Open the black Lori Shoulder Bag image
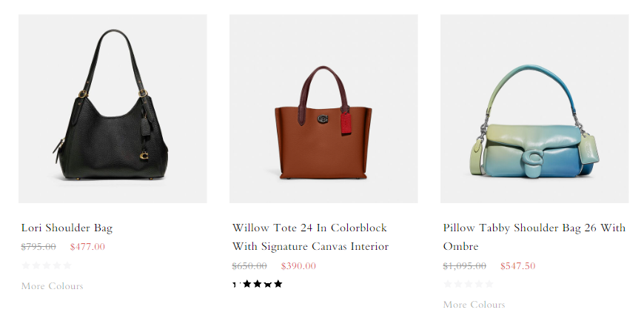This screenshot has width=644, height=321. (x=113, y=109)
